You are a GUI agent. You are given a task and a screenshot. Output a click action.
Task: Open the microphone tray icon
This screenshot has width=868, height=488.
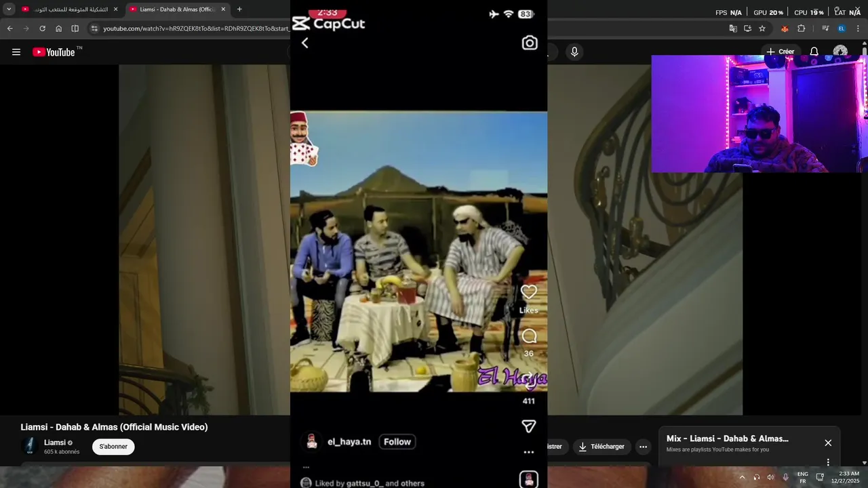785,477
